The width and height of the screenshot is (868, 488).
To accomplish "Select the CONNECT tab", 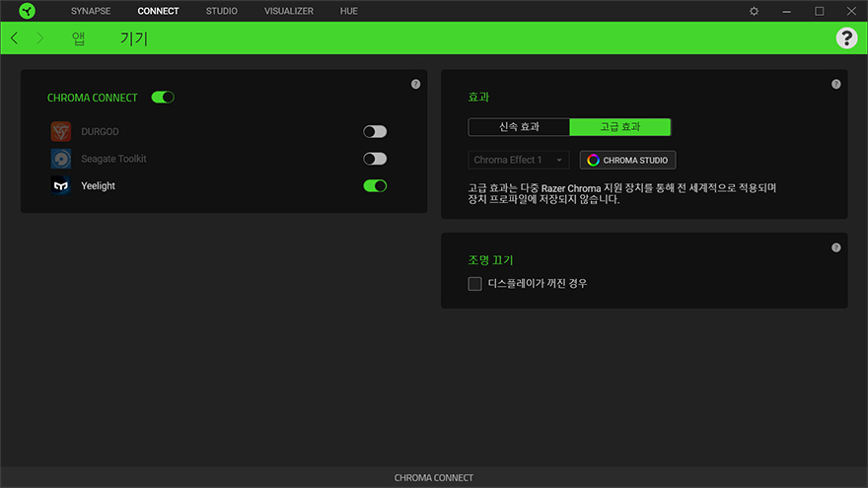I will tap(159, 11).
